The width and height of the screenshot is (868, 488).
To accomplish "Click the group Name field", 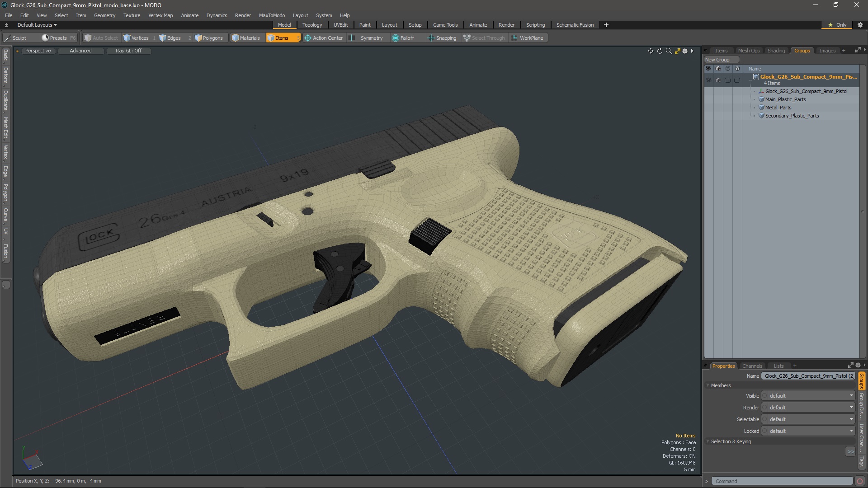I will pyautogui.click(x=808, y=376).
